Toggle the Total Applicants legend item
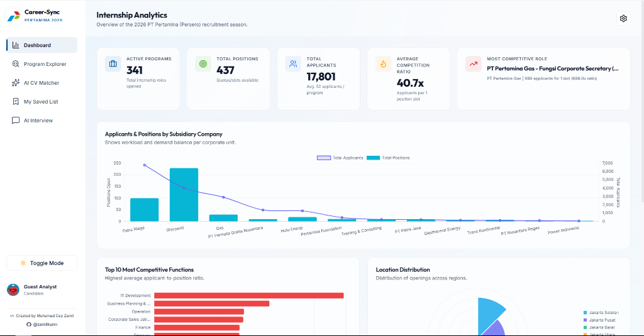Viewport: 644px width, 336px height. pos(340,158)
